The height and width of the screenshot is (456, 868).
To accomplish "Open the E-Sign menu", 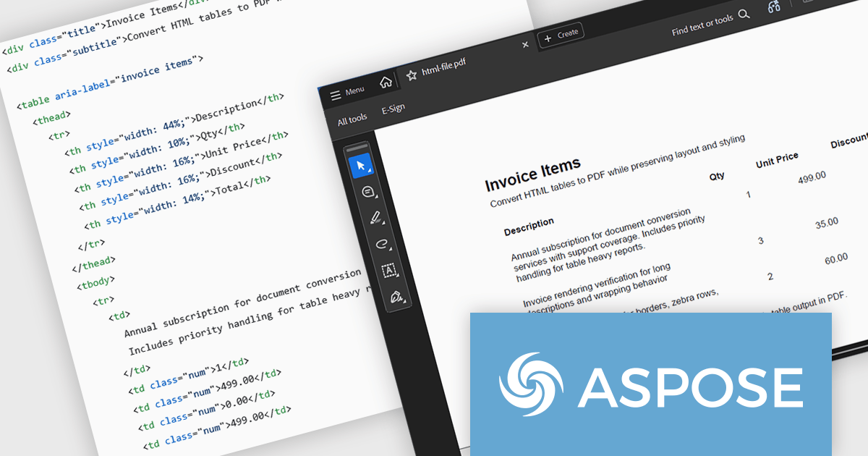I will click(393, 109).
